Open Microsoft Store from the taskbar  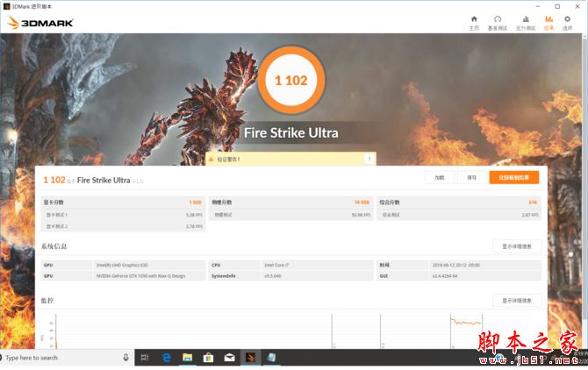coord(209,358)
